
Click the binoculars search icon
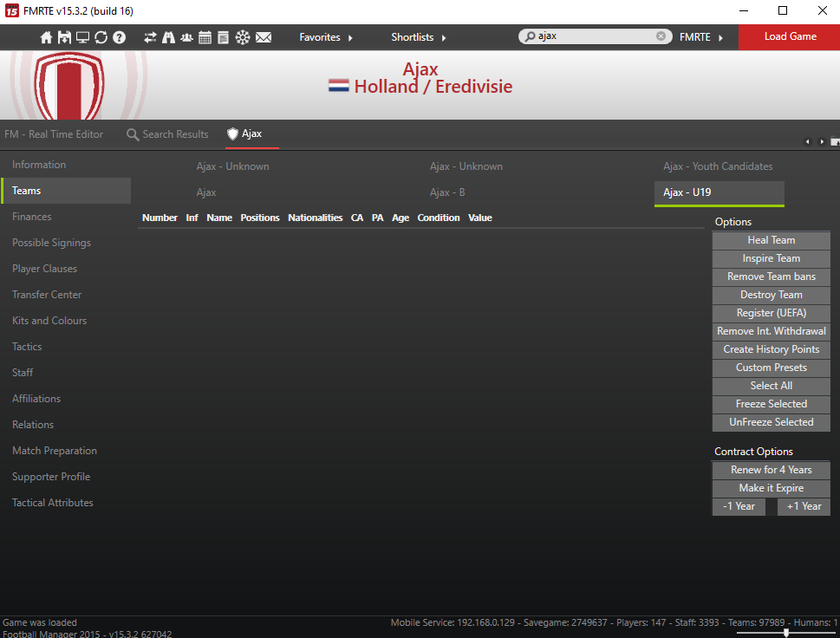pos(168,37)
